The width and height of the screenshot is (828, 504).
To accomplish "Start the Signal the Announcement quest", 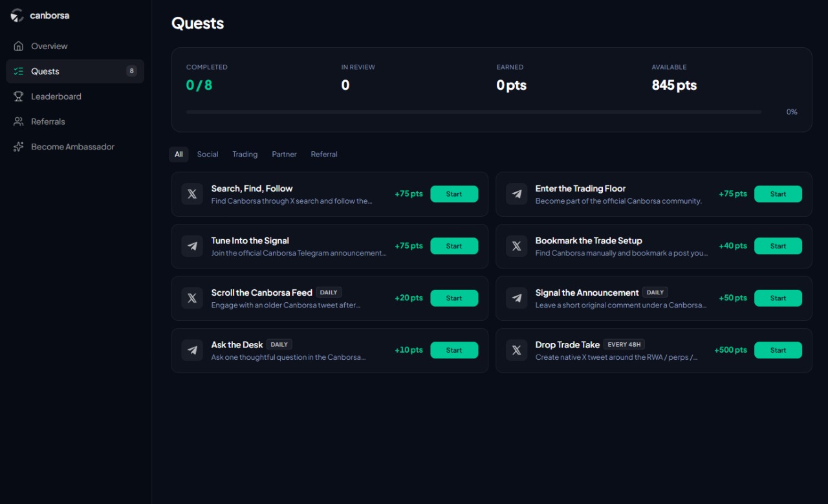I will 778,298.
